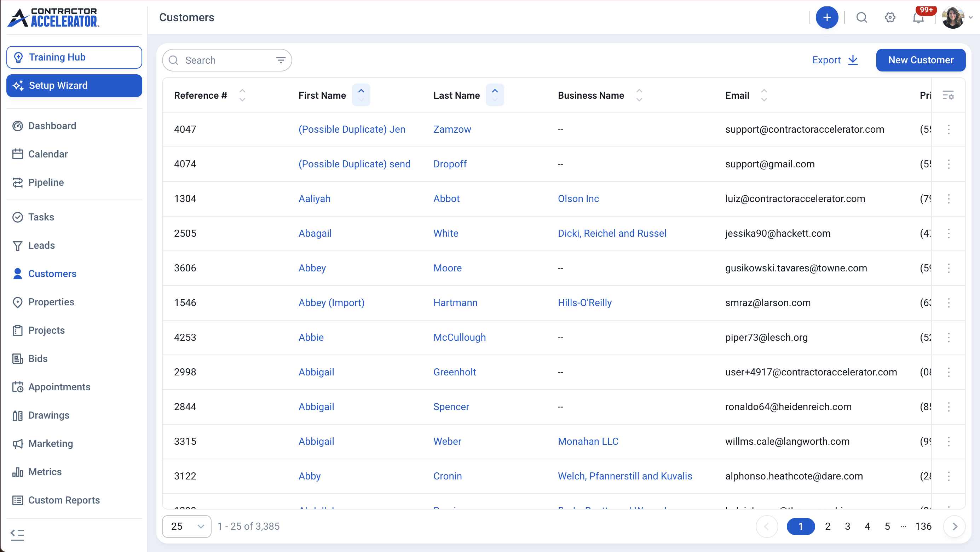Open Bids in sidebar
This screenshot has height=552, width=980.
click(38, 359)
